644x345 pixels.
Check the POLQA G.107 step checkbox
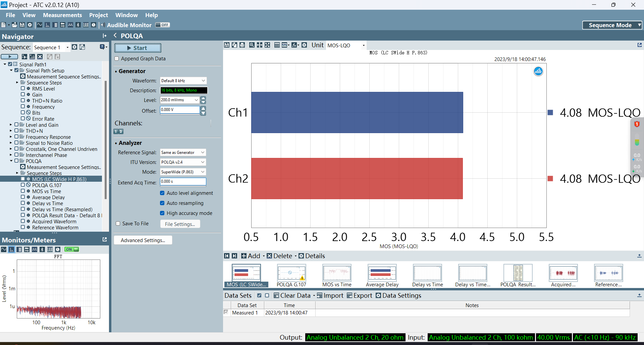coord(23,185)
